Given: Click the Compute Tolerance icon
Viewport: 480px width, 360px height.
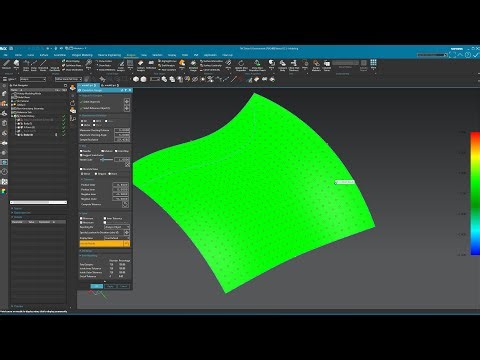Looking at the screenshot, I should pos(125,204).
